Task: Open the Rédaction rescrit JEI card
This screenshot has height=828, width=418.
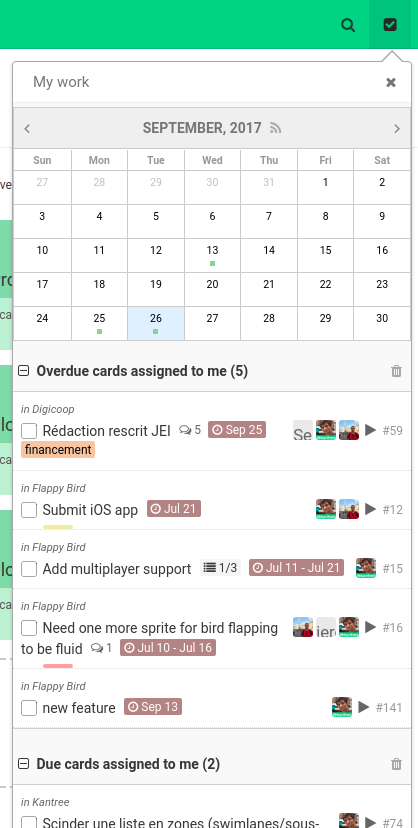Action: coord(107,431)
